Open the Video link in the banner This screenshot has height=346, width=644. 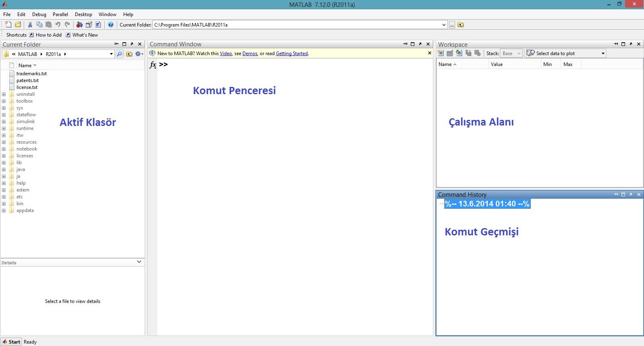(x=226, y=54)
